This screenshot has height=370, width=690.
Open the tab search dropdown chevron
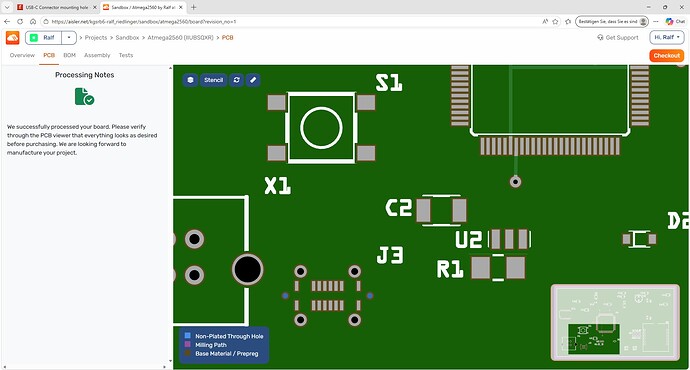(x=7, y=7)
